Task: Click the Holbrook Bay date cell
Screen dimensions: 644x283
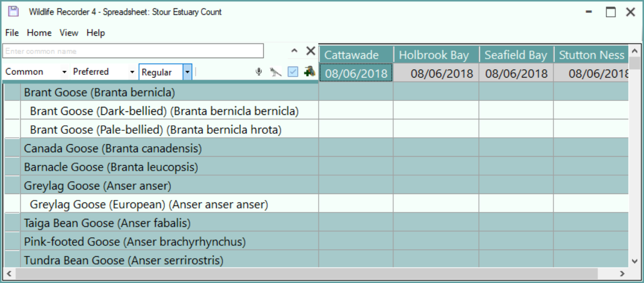Action: pyautogui.click(x=436, y=73)
